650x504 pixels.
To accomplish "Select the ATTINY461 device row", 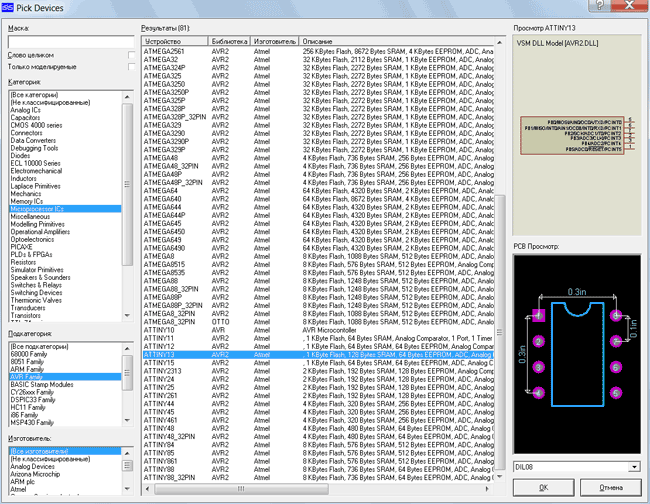I will point(318,420).
